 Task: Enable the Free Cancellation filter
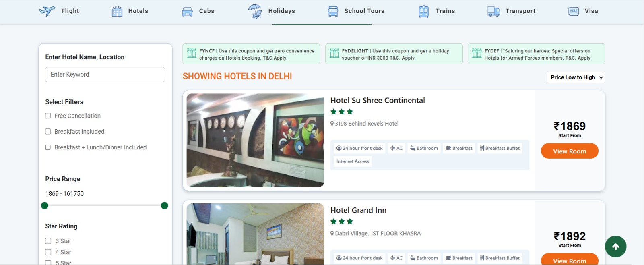click(48, 116)
